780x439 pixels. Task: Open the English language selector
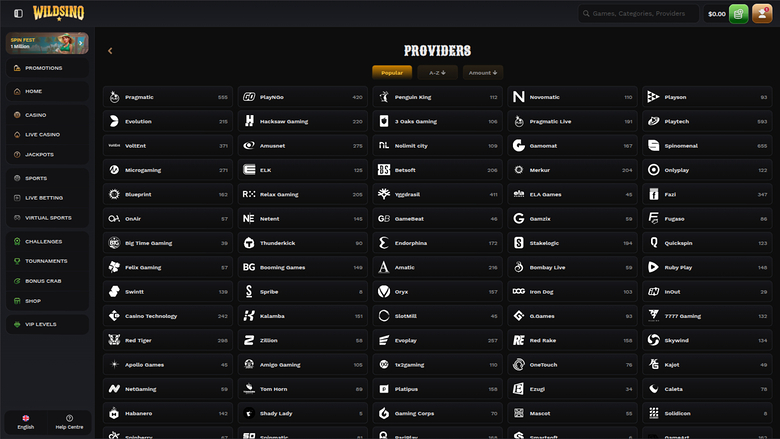(25, 421)
